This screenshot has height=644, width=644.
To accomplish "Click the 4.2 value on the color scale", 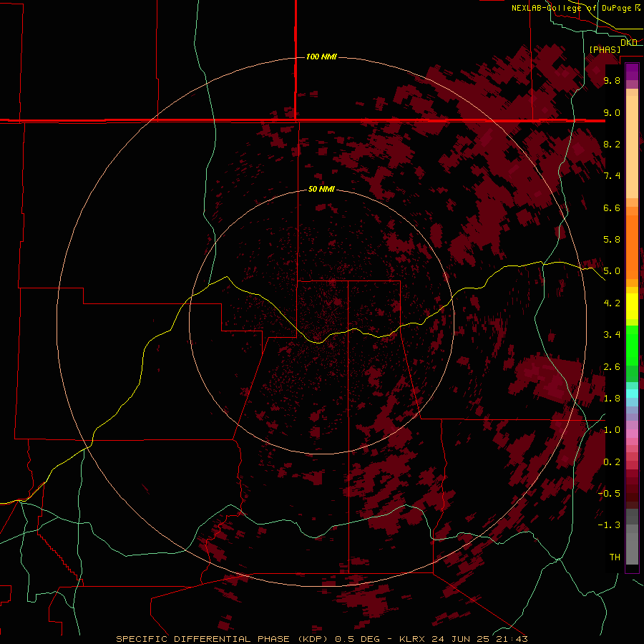I will tap(612, 303).
